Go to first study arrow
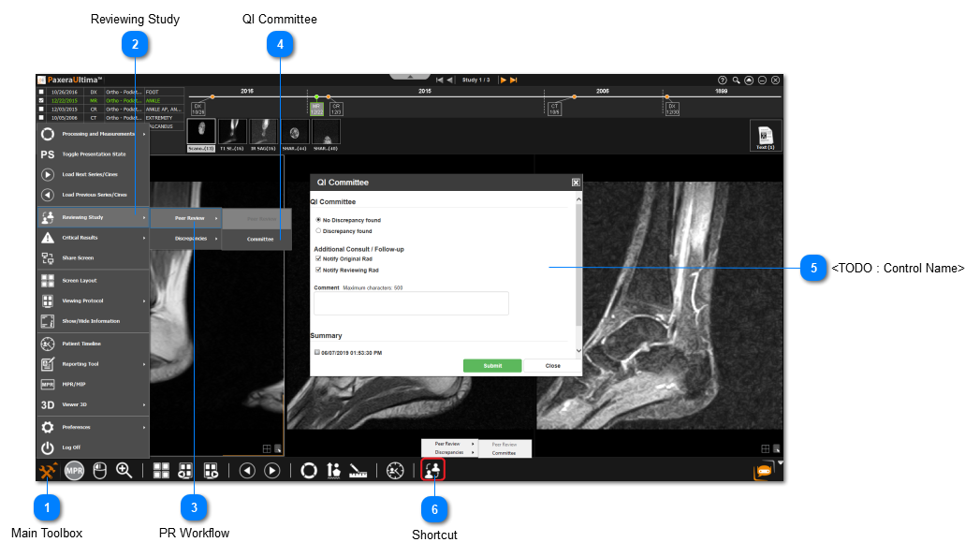This screenshot has height=557, width=980. click(x=439, y=80)
